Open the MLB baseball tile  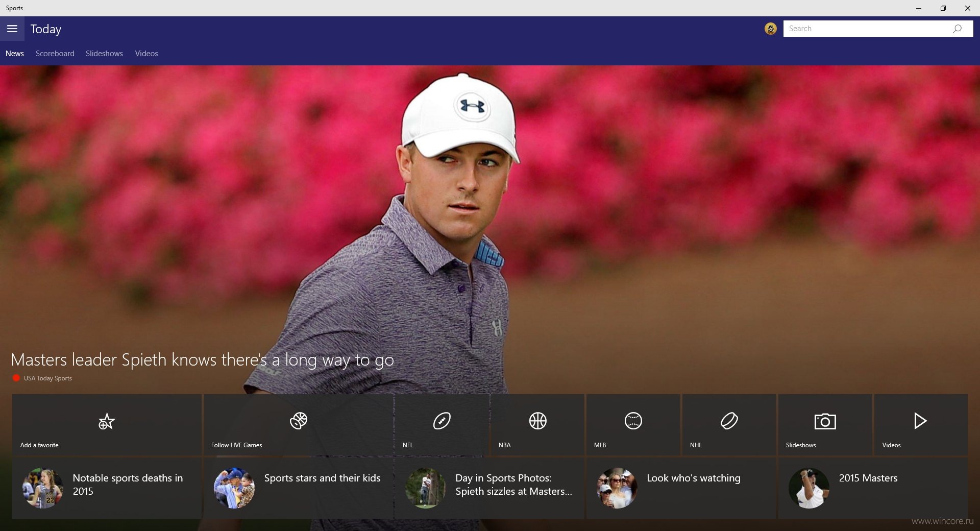coord(633,425)
